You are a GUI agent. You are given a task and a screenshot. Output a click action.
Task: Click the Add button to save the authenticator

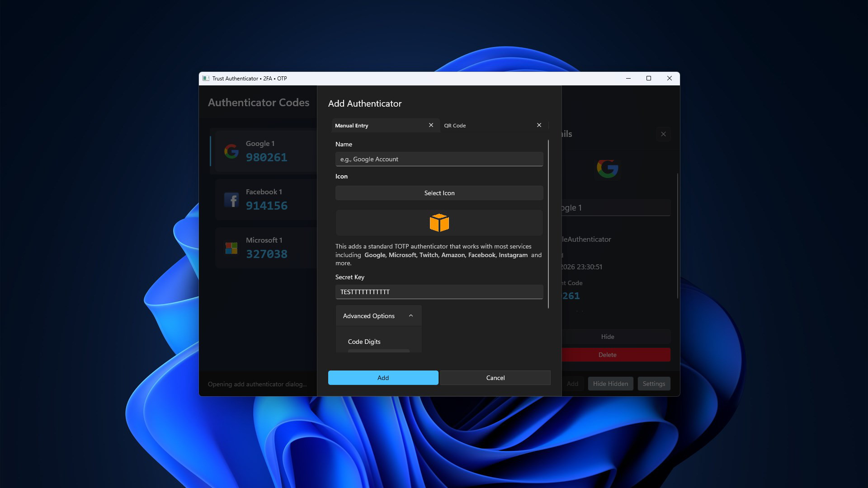383,378
